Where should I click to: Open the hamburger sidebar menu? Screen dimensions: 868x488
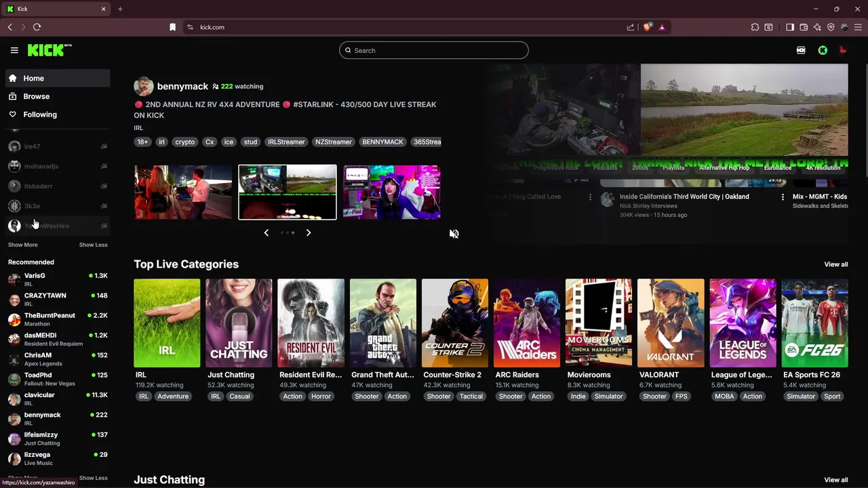pyautogui.click(x=14, y=50)
